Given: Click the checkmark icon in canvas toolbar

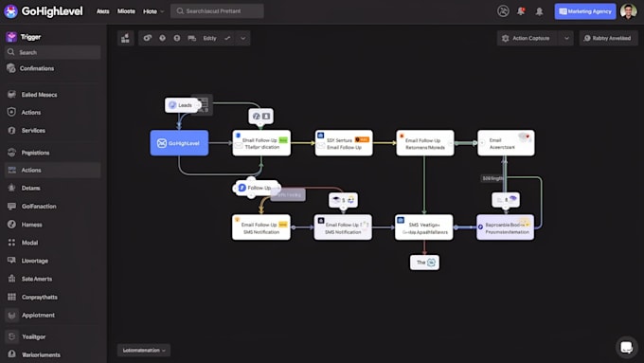Looking at the screenshot, I should point(227,38).
